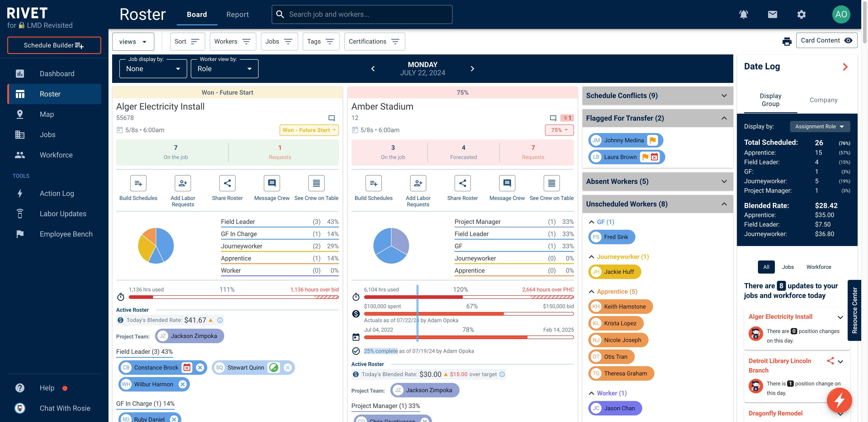
Task: Click the search job and workers field
Action: click(362, 14)
